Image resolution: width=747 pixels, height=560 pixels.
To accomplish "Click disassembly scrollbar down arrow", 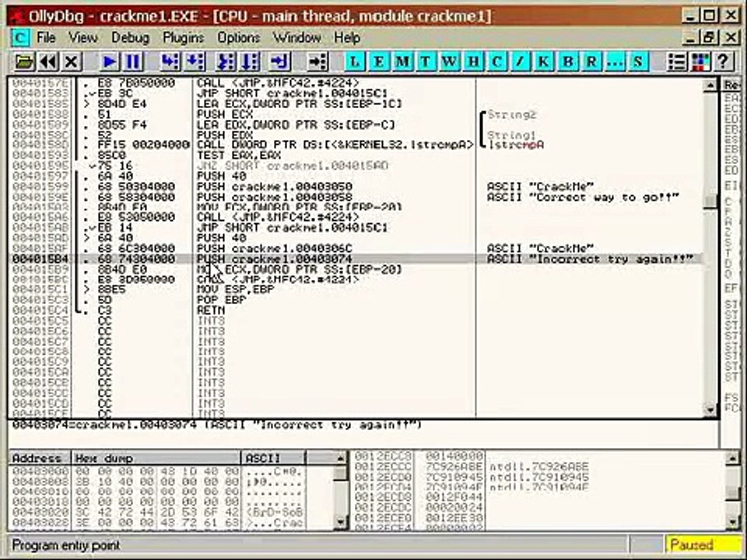I will pos(710,410).
